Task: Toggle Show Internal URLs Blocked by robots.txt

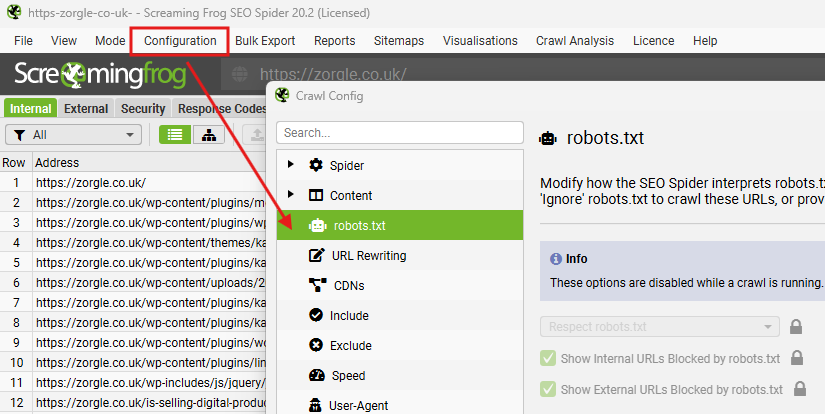Action: coord(548,358)
